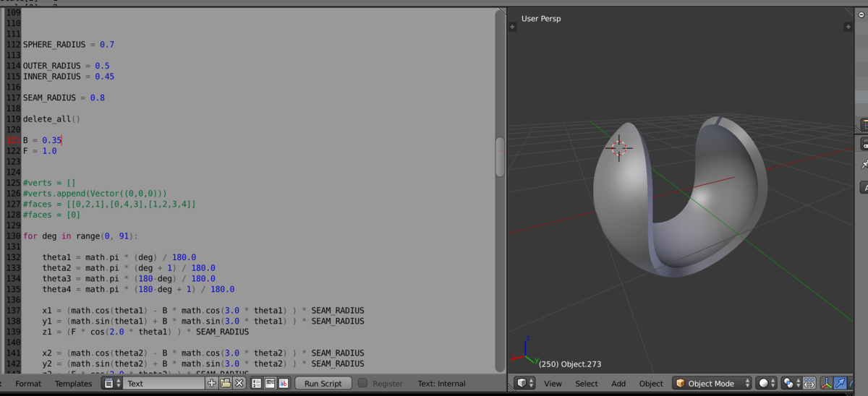Unlink the current text block
868x396 pixels.
239,384
